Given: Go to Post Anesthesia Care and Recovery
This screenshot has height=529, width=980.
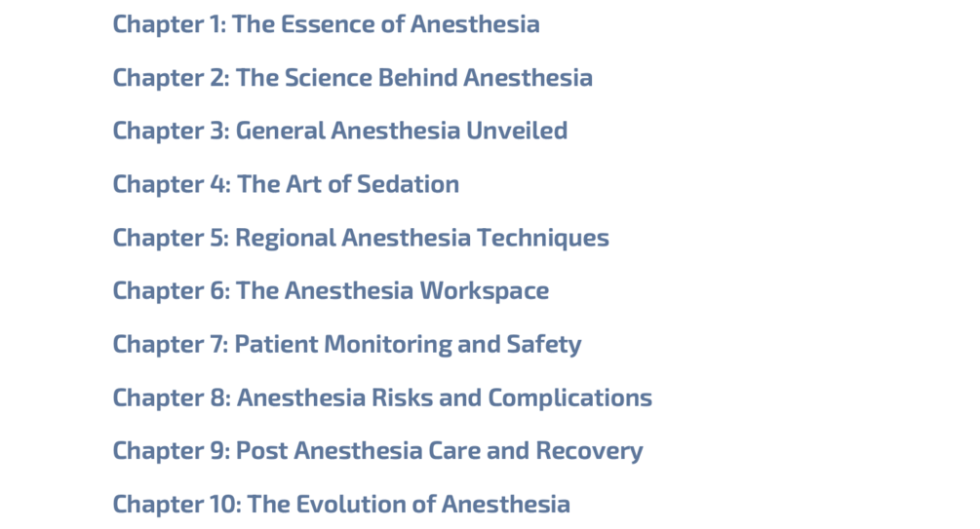Looking at the screenshot, I should click(x=377, y=452).
